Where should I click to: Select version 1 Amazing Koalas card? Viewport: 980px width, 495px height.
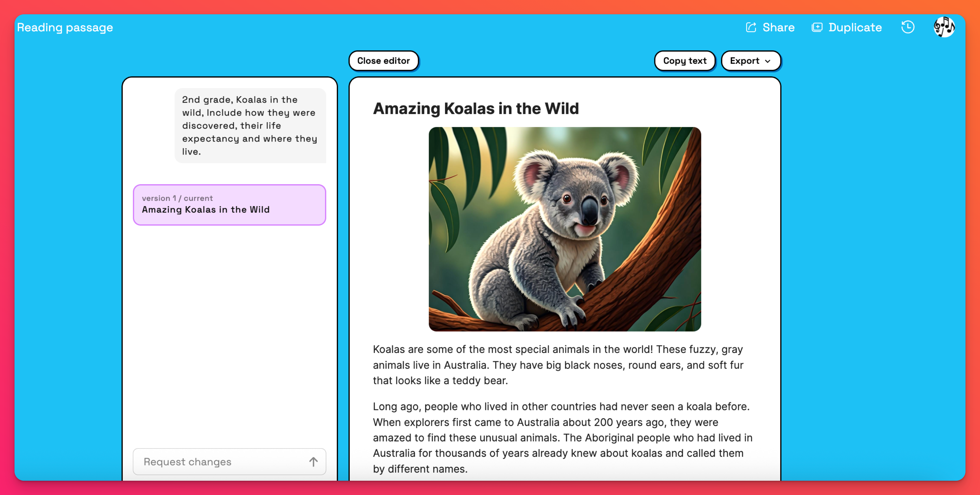click(229, 205)
